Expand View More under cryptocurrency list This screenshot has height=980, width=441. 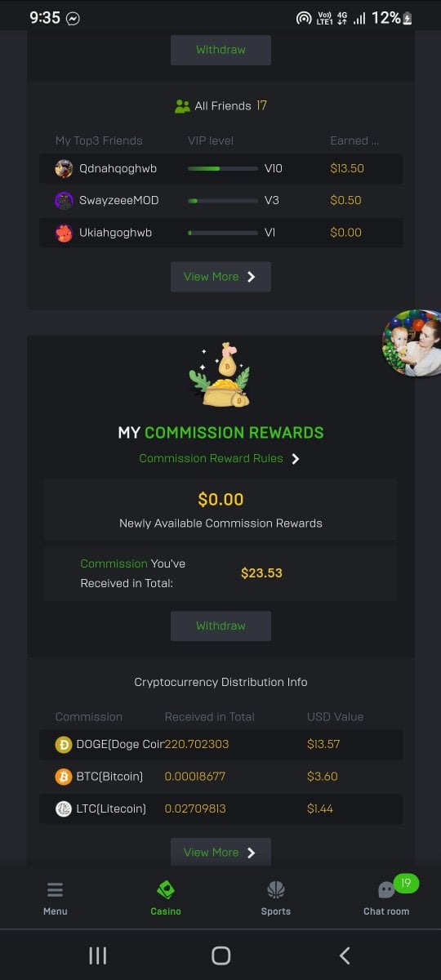click(220, 852)
